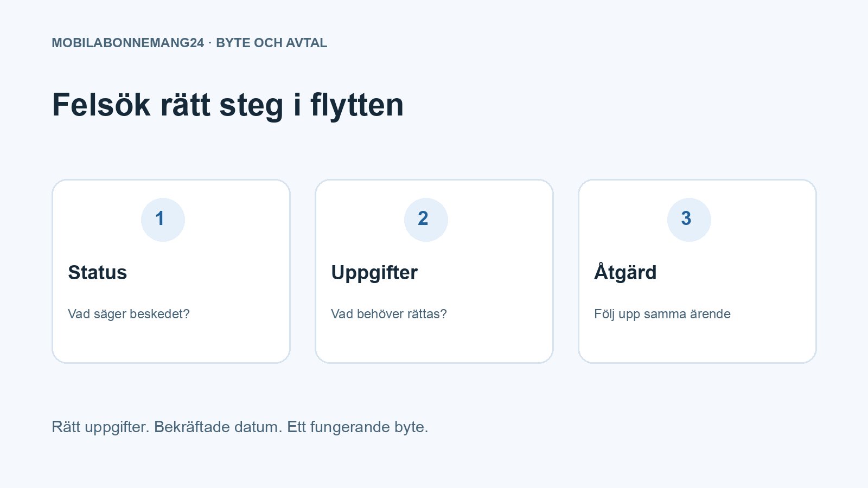Viewport: 868px width, 488px height.
Task: Click the step 2 number badge
Action: pyautogui.click(x=426, y=220)
